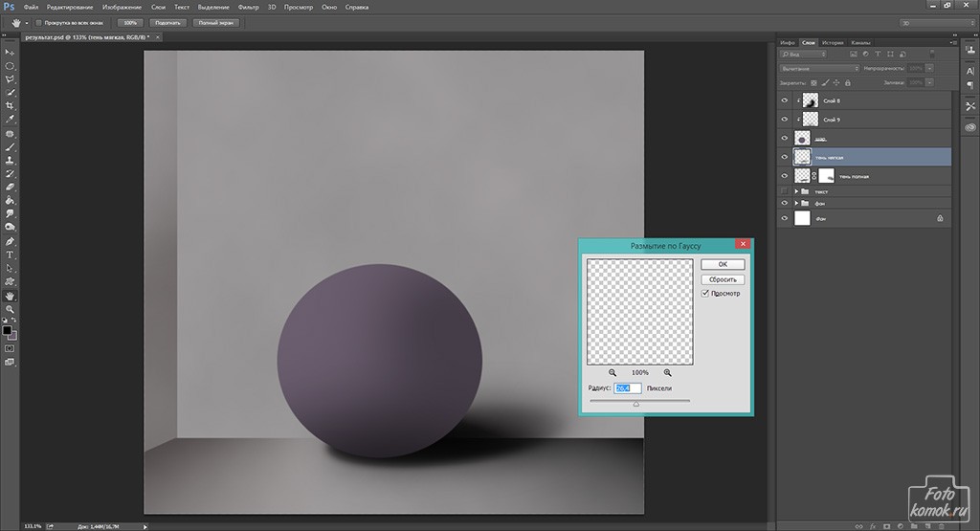The image size is (980, 531).
Task: Open the fill Заливка dropdown arrow
Action: pyautogui.click(x=930, y=82)
